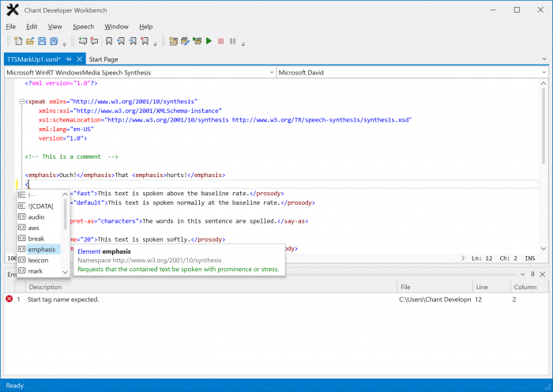Choose mark from the completion list

[39, 271]
